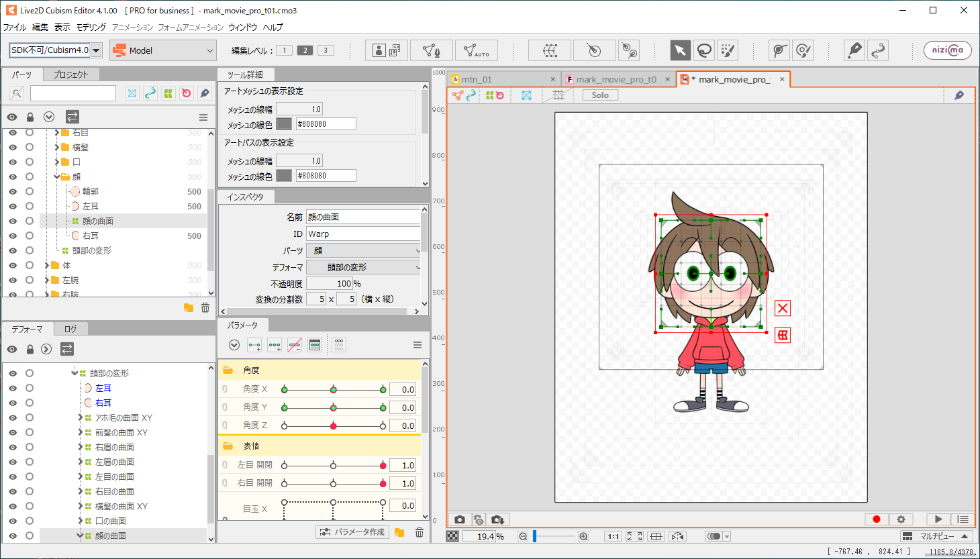Click the 名前 input field
Image resolution: width=980 pixels, height=559 pixels.
(x=363, y=217)
